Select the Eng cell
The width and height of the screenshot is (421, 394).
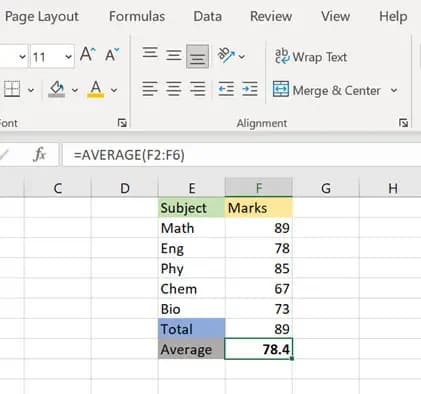pos(192,248)
